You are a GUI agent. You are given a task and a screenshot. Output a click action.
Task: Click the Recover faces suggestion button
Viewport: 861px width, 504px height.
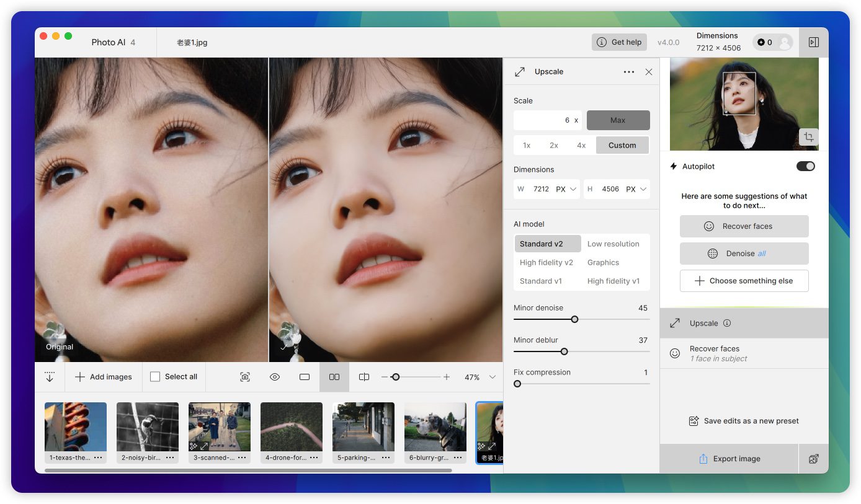(x=744, y=226)
